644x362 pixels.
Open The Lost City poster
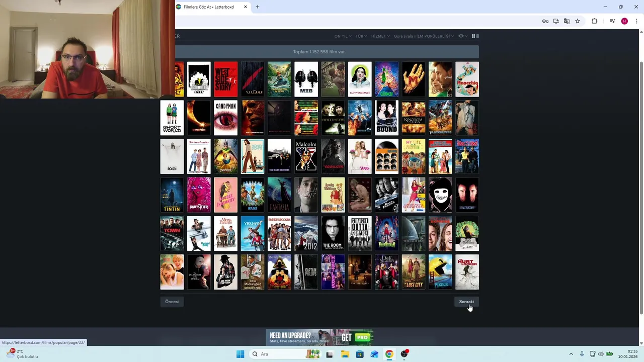point(414,272)
